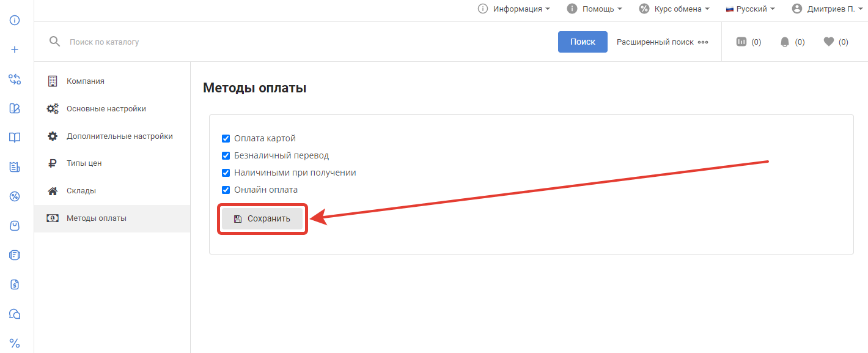Open the book icon in left sidebar
This screenshot has height=353, width=868.
pos(15,138)
